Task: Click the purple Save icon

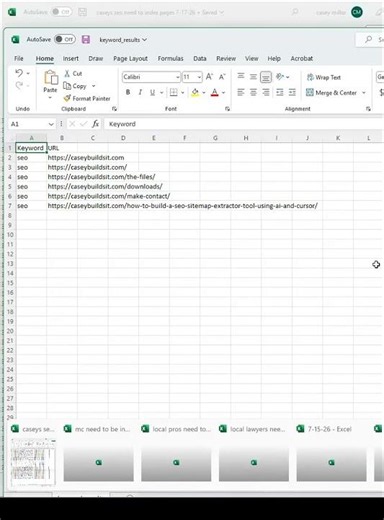Action: [x=86, y=39]
